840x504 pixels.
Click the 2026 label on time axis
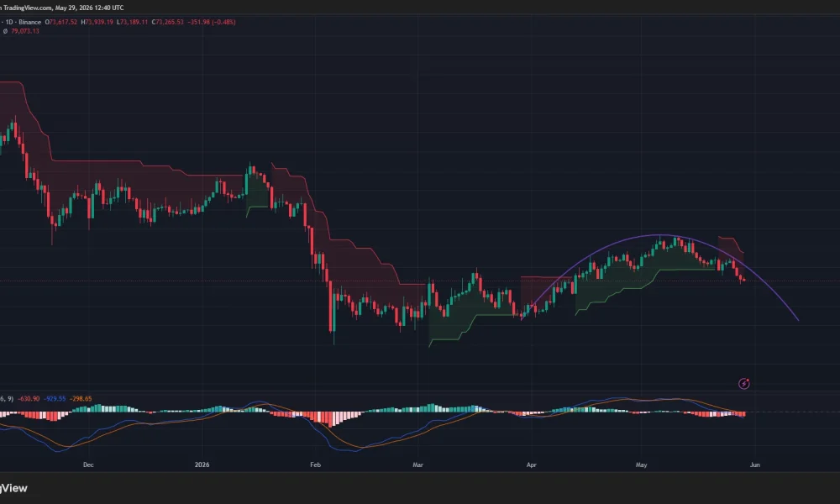click(x=202, y=465)
